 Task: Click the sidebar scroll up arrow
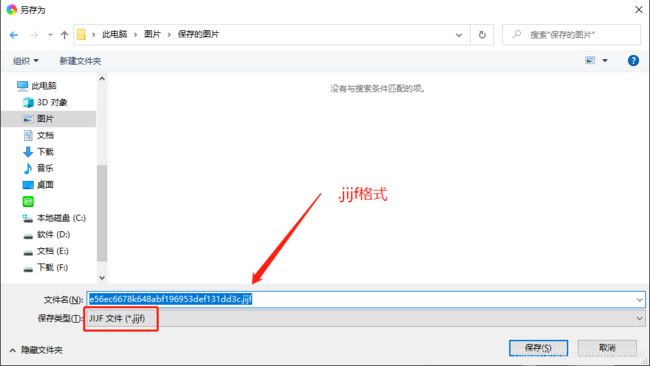(x=102, y=78)
